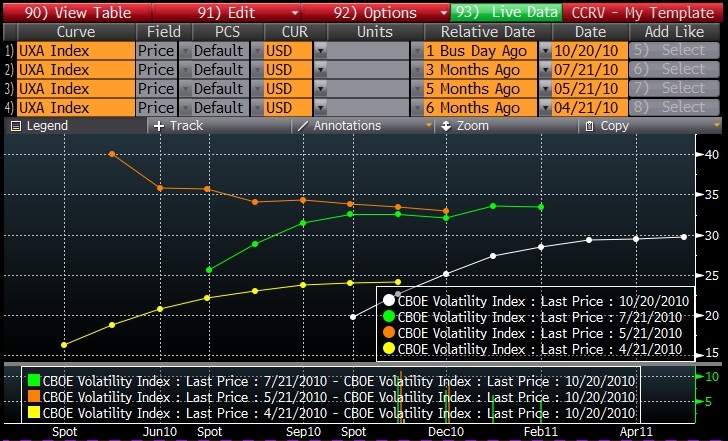Click Price field value in row 2
The image size is (728, 441).
pos(156,70)
